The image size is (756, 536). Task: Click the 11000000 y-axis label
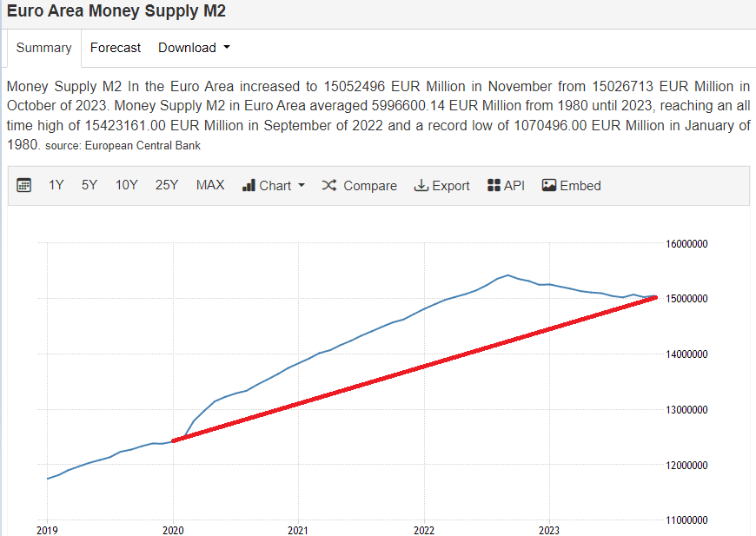[x=686, y=520]
